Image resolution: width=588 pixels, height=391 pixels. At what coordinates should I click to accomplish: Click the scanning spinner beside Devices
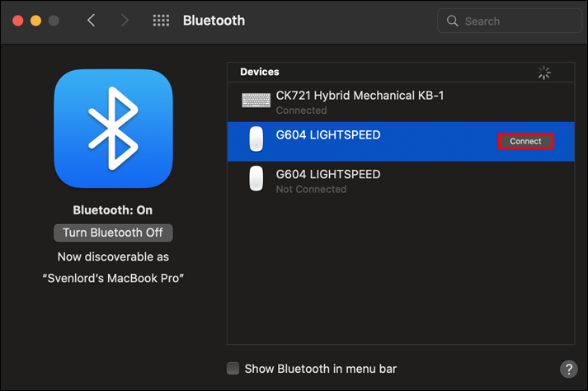(543, 73)
